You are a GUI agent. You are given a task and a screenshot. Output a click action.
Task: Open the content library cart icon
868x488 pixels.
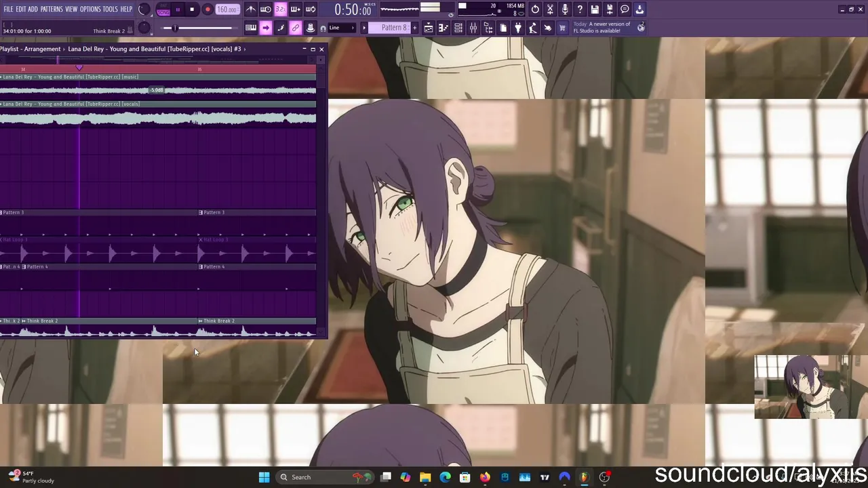click(x=562, y=28)
